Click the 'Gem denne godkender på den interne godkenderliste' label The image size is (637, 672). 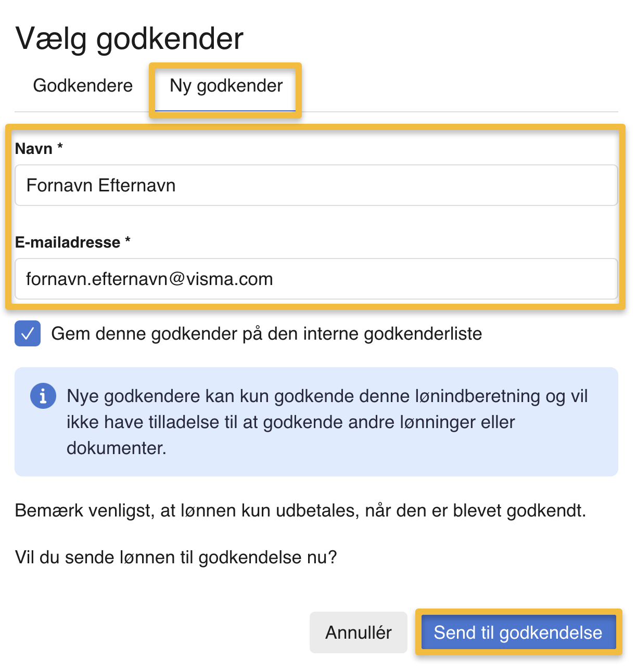(266, 333)
